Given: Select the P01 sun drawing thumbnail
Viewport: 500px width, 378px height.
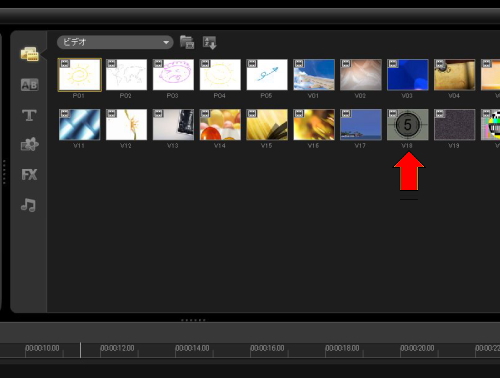Looking at the screenshot, I should tap(79, 75).
